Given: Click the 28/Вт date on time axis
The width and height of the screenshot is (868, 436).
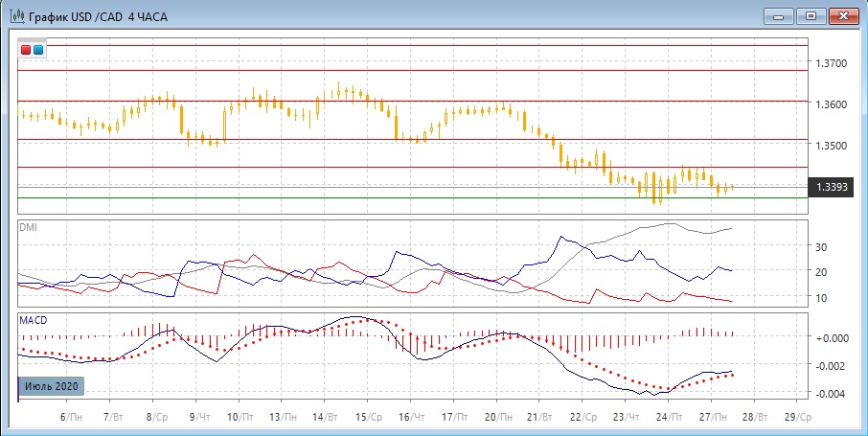Looking at the screenshot, I should coord(756,416).
